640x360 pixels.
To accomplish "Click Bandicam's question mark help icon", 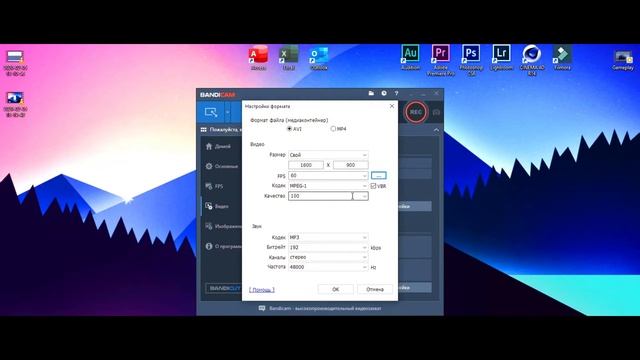I will tap(396, 93).
